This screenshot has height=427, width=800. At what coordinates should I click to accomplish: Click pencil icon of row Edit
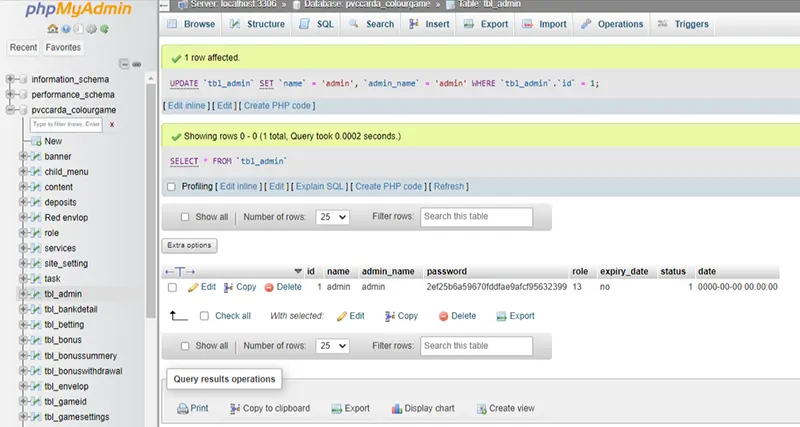(193, 287)
